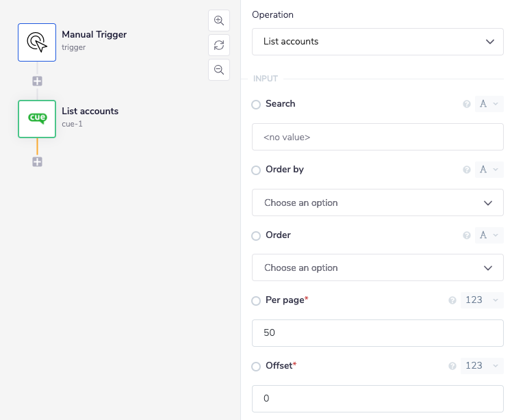Click the Per page input containing 50
This screenshot has width=512, height=420.
378,333
